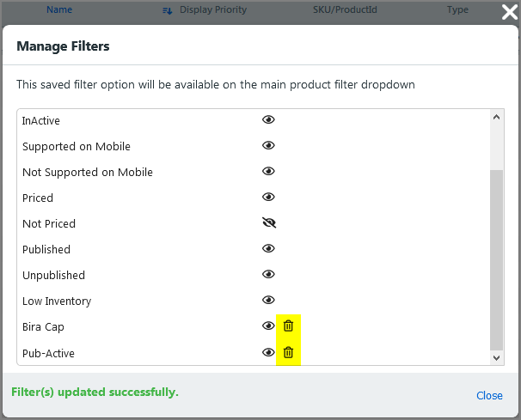Sort by the Name column header

click(x=59, y=10)
